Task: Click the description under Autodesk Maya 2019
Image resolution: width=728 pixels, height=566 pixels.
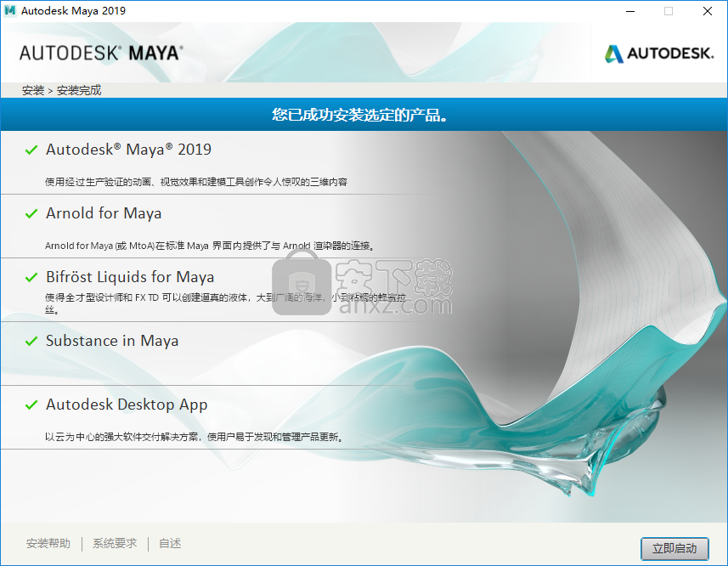Action: click(x=196, y=182)
